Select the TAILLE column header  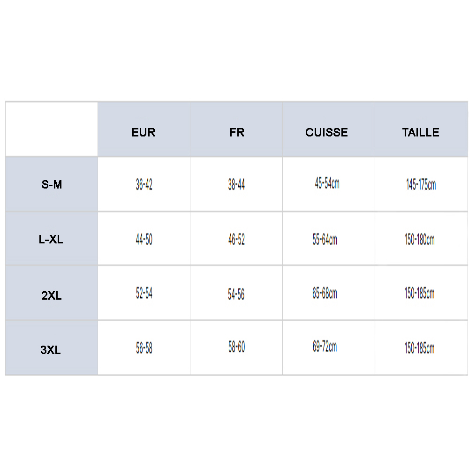click(x=421, y=133)
